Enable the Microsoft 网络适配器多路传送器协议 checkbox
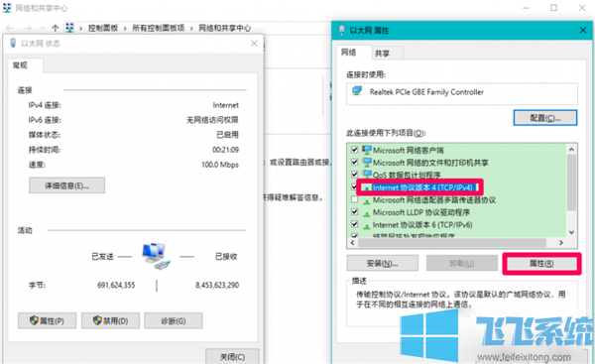Screen dimensions: 595x364 [354, 199]
